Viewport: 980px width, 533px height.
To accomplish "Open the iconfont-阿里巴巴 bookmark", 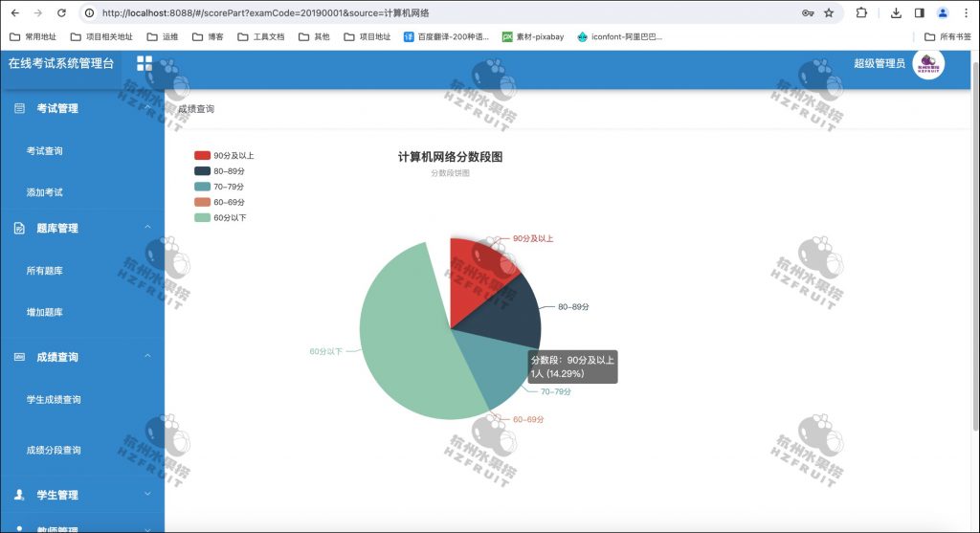I will point(619,37).
